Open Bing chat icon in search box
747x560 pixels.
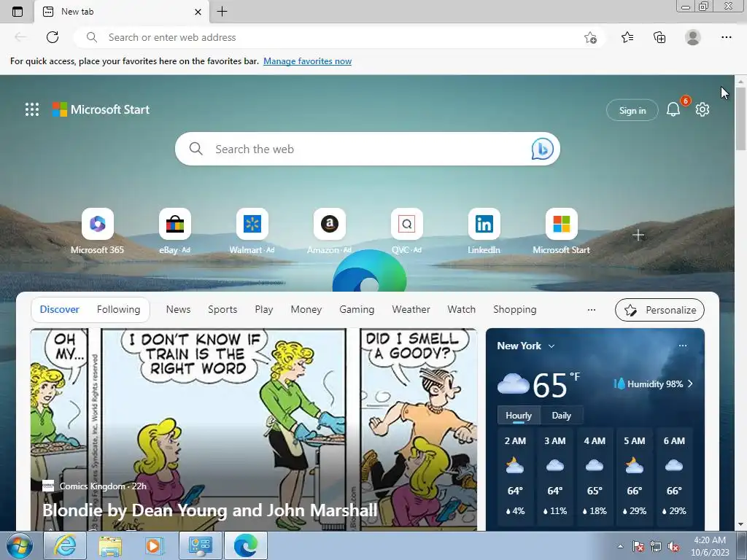click(x=542, y=149)
